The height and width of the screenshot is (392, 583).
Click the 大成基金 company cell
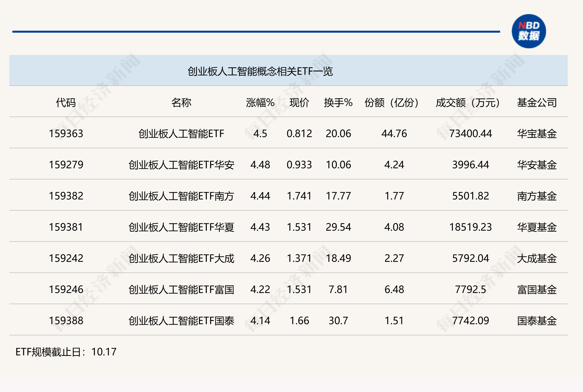[x=537, y=258]
